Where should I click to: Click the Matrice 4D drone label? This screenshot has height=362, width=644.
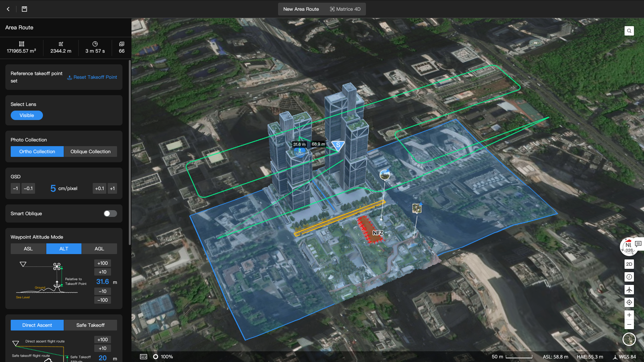tap(345, 9)
